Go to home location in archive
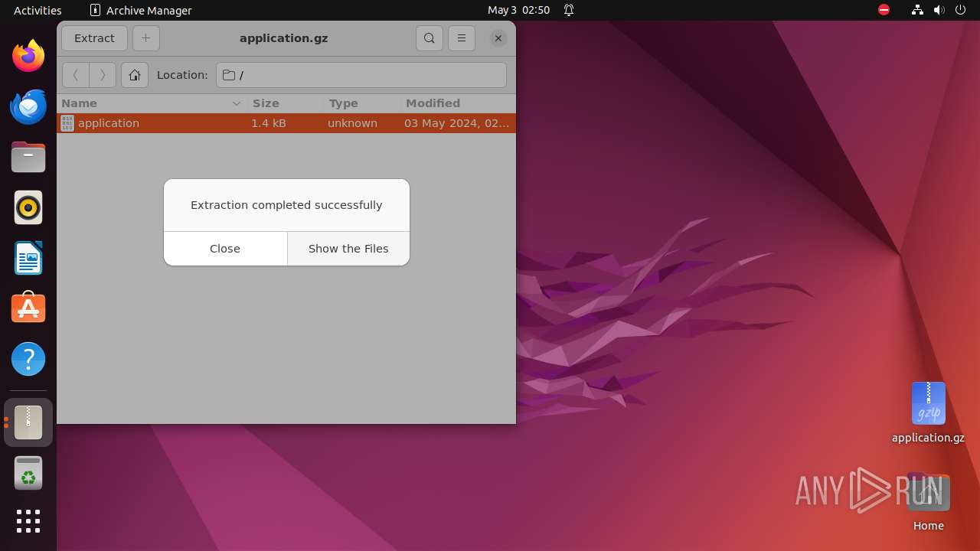 135,75
